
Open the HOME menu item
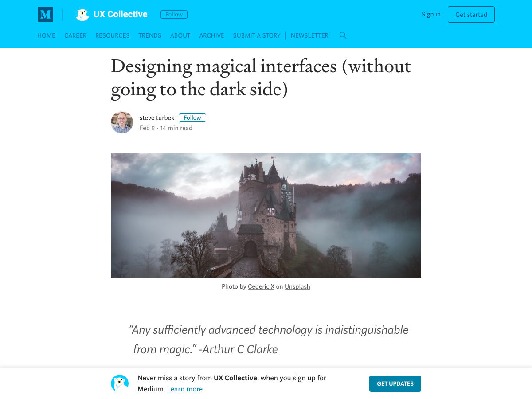coord(46,35)
